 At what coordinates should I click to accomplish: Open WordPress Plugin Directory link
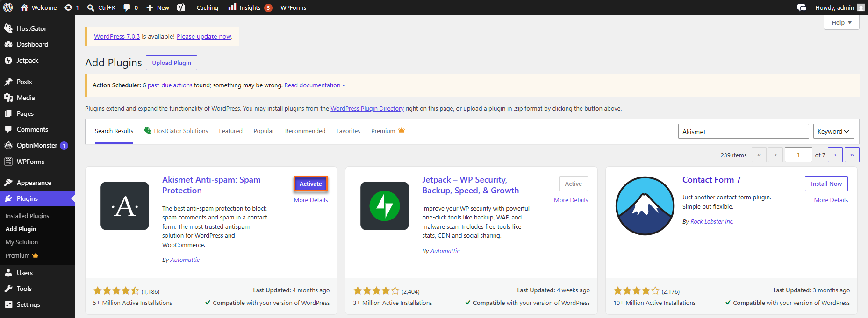tap(367, 108)
